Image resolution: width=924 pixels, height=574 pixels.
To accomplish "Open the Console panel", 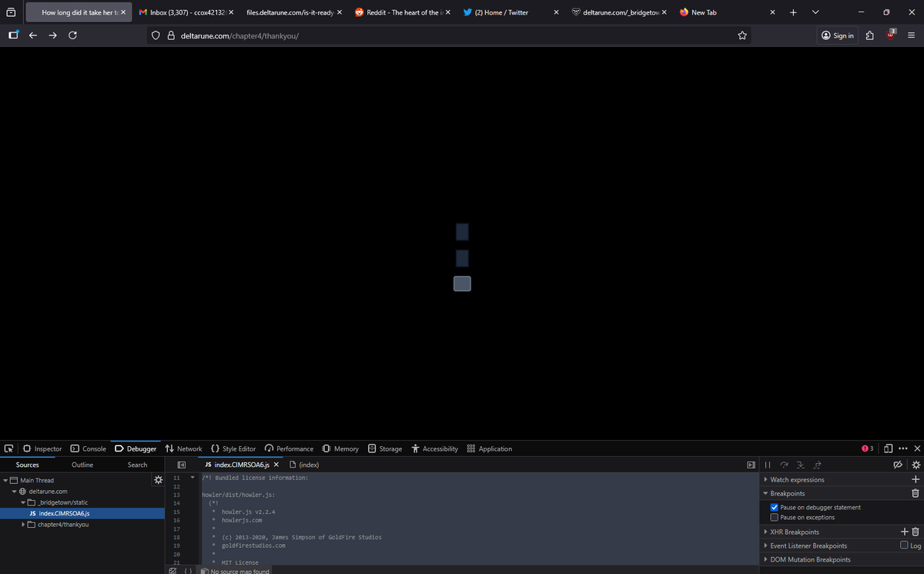I will tap(89, 448).
